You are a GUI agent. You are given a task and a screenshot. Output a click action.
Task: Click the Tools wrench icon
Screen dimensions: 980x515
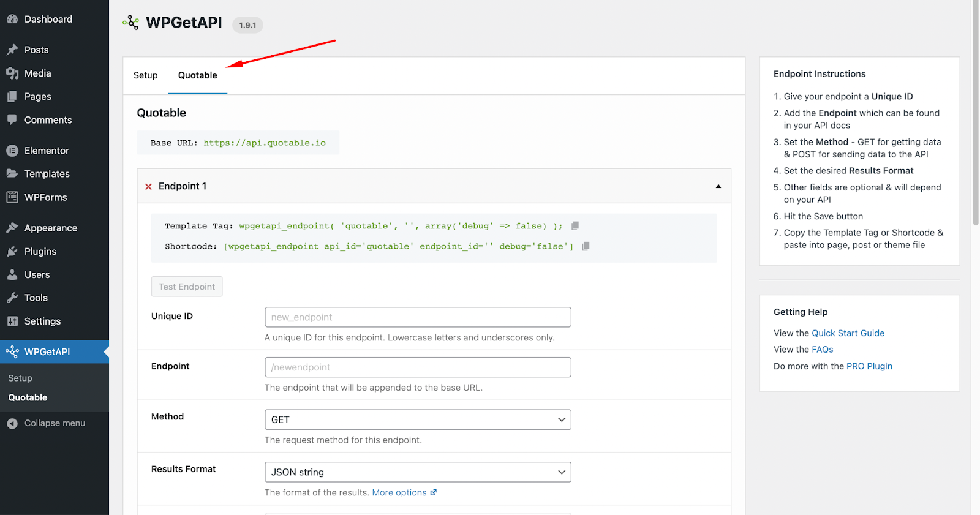pyautogui.click(x=12, y=298)
